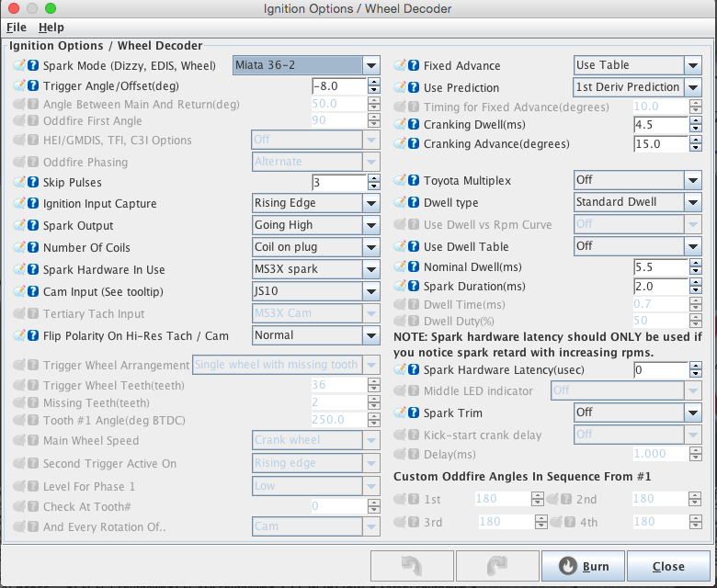The height and width of the screenshot is (588, 717).
Task: Expand the Number Of Coils dropdown
Action: (316, 247)
